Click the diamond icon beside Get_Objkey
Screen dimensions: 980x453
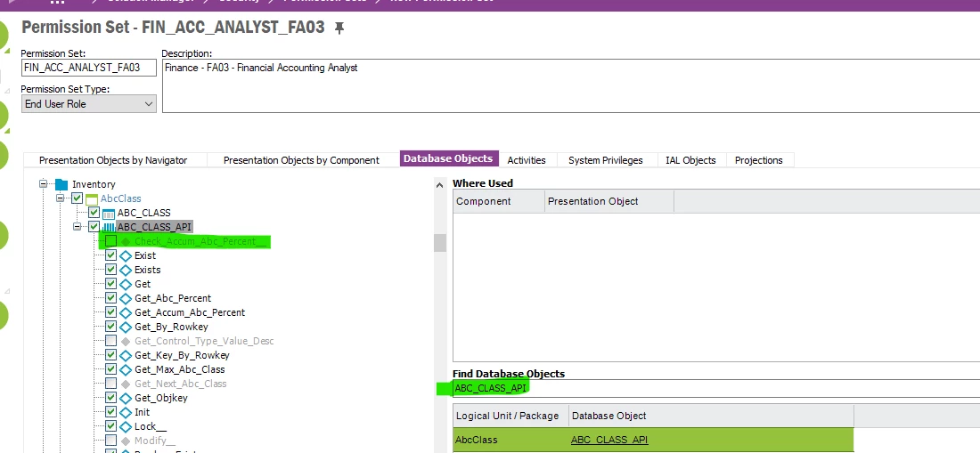point(126,398)
